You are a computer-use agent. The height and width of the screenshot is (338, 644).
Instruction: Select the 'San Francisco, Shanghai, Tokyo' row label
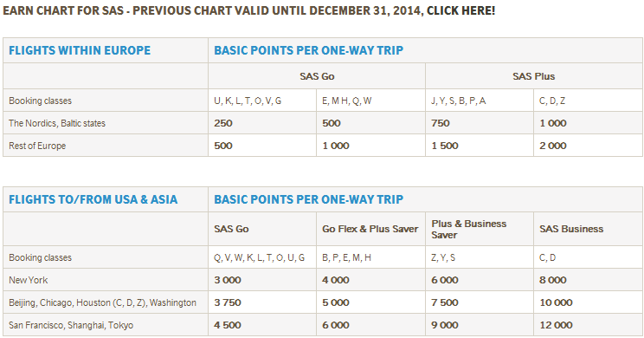[x=71, y=325]
